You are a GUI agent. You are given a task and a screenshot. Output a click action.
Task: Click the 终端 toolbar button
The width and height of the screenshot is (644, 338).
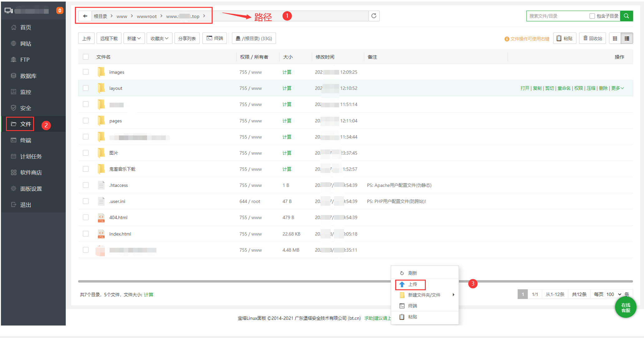[215, 38]
